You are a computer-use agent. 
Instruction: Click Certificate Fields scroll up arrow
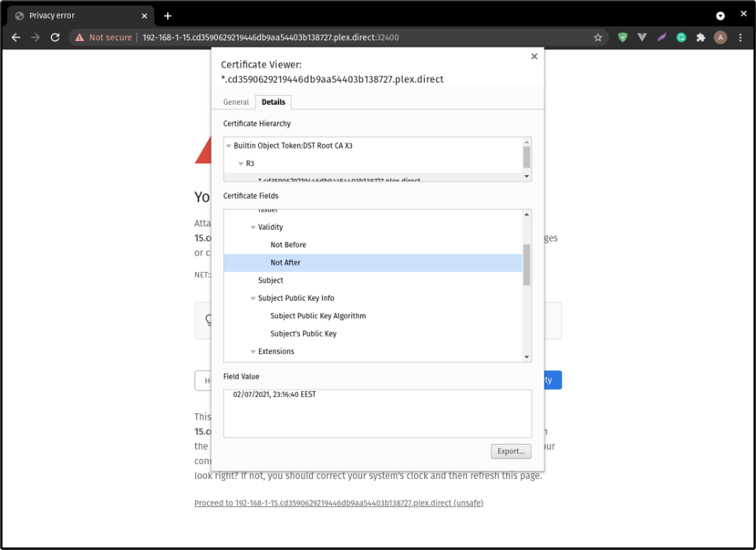click(x=526, y=214)
